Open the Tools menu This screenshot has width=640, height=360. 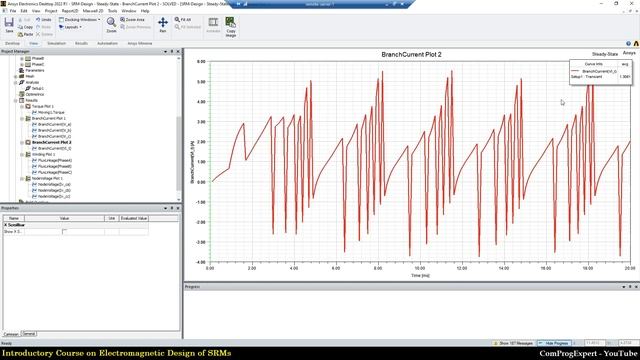point(112,11)
